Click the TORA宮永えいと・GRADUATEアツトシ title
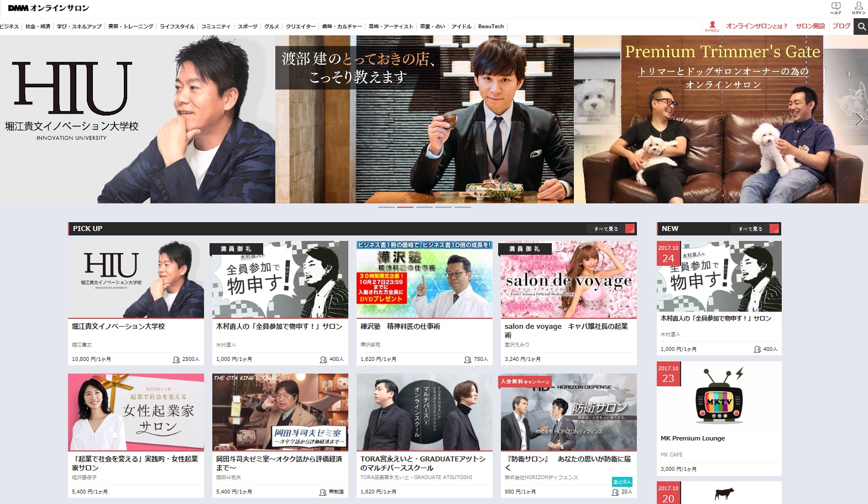This screenshot has width=868, height=504. click(x=423, y=463)
